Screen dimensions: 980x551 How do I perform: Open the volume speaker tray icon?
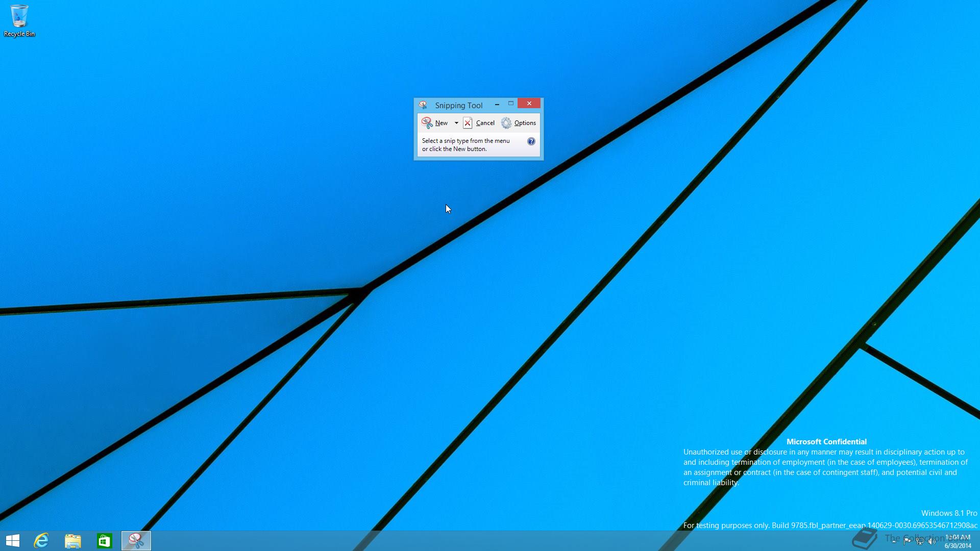click(x=932, y=541)
